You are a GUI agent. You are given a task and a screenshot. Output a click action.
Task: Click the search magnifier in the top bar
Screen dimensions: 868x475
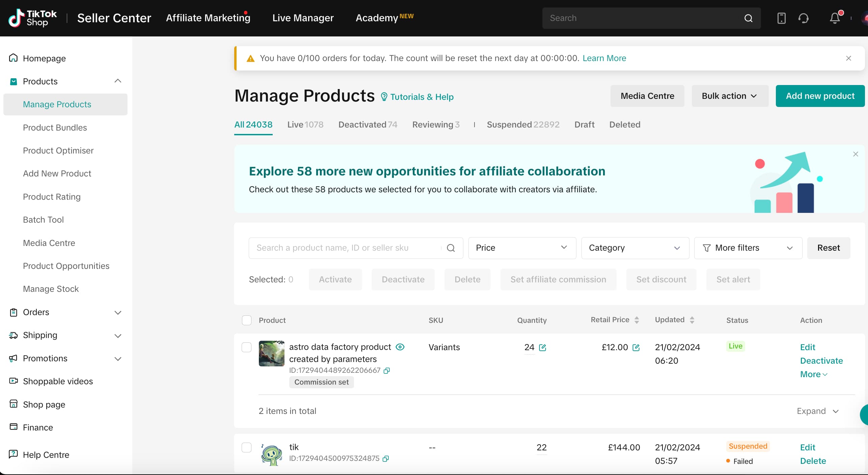pyautogui.click(x=748, y=18)
